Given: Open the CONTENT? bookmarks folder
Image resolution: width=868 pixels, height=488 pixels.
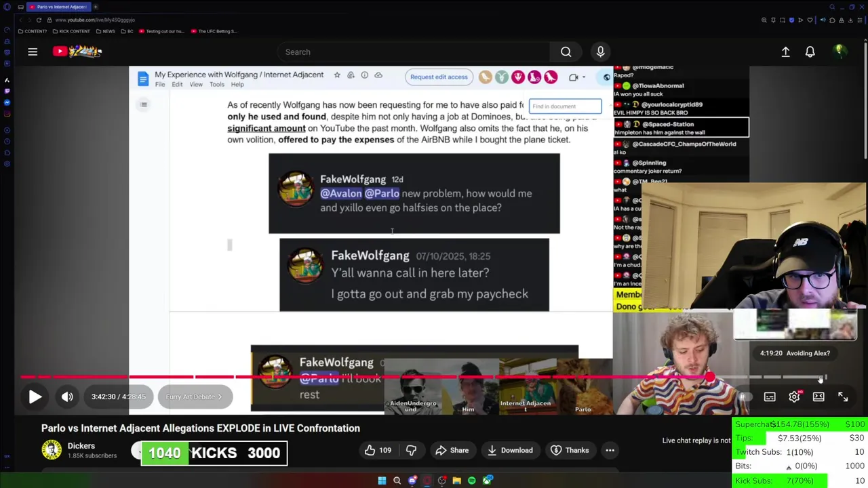Looking at the screenshot, I should coord(33,31).
